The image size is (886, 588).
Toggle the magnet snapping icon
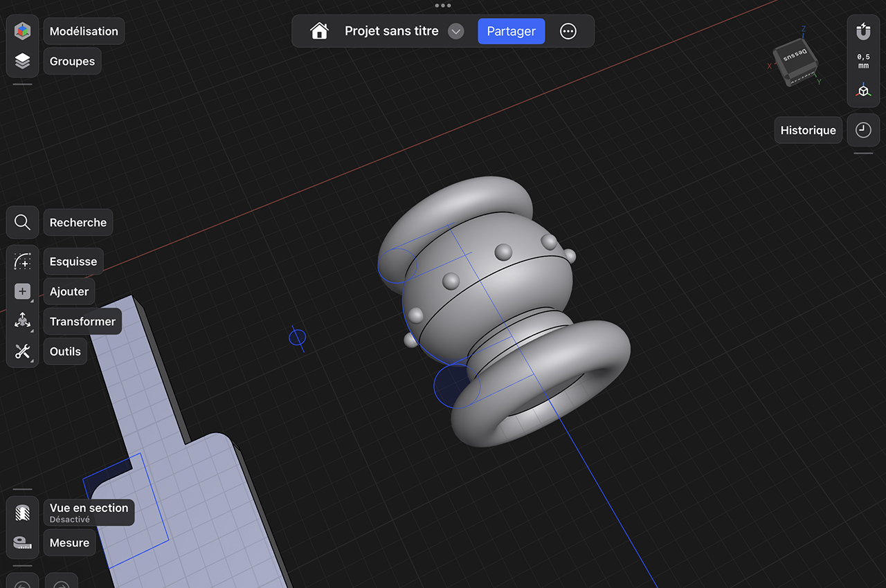point(863,31)
